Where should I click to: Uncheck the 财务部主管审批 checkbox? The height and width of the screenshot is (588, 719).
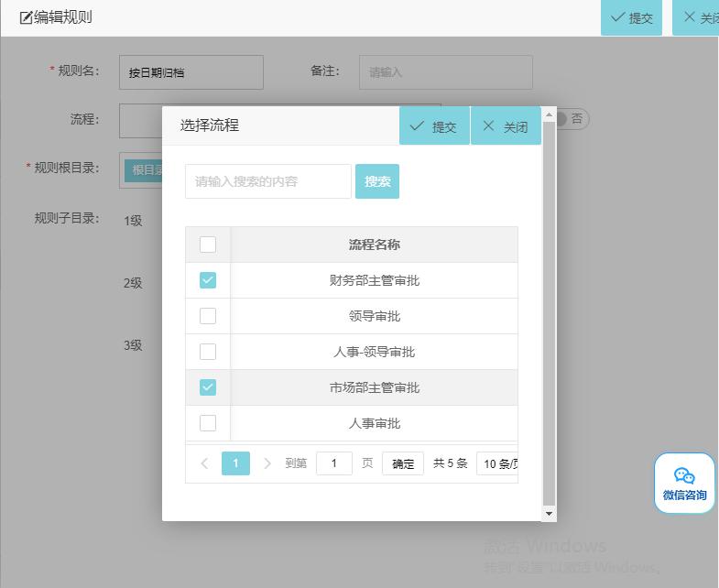(x=208, y=280)
